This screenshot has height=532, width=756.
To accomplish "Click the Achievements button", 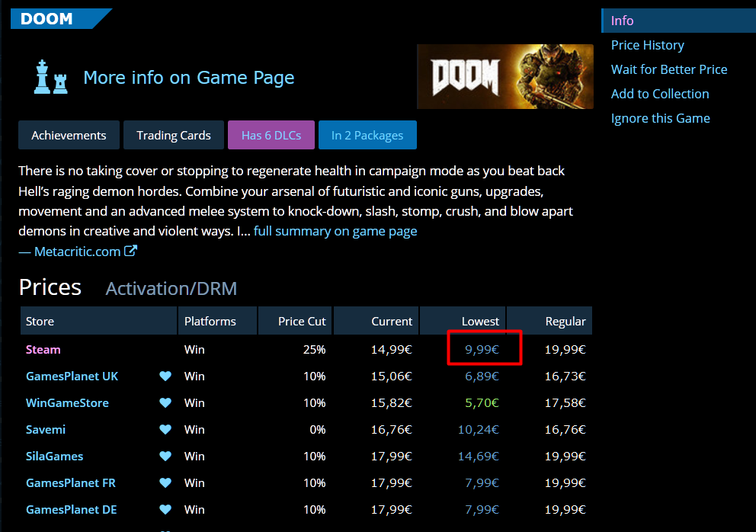I will (x=69, y=135).
